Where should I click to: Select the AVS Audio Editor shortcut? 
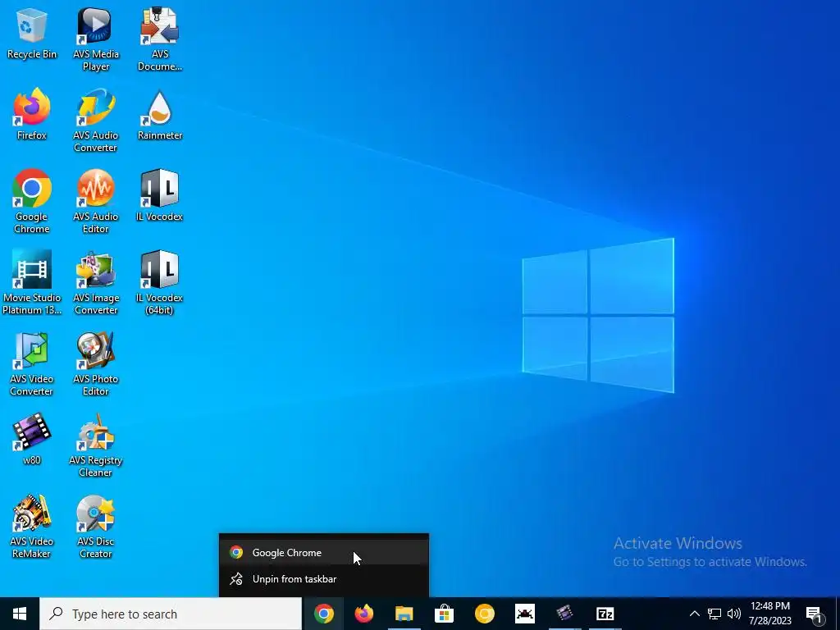(95, 202)
